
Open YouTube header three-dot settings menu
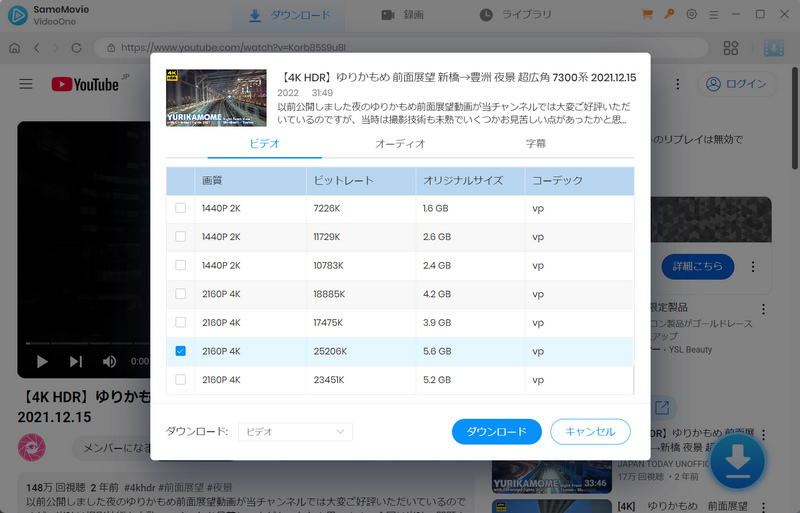pos(678,84)
